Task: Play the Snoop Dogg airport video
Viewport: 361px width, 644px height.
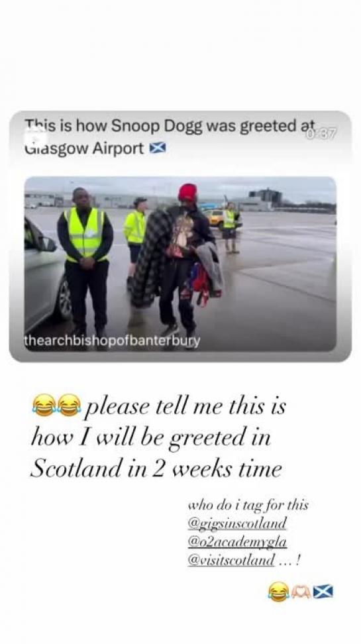Action: tap(180, 264)
